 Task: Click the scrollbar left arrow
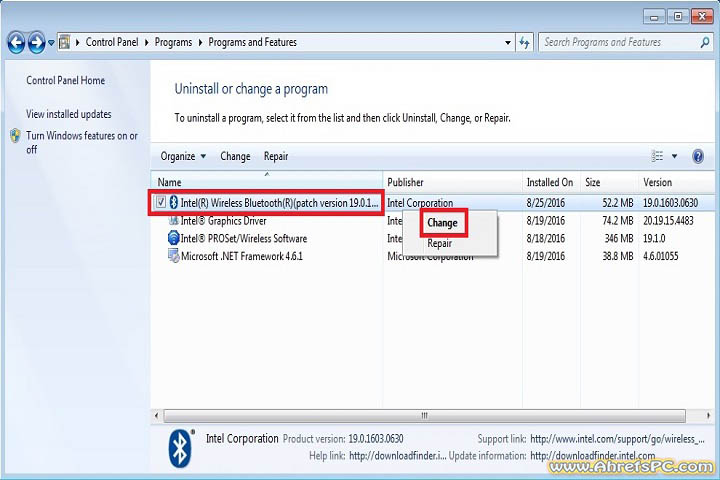[157, 416]
